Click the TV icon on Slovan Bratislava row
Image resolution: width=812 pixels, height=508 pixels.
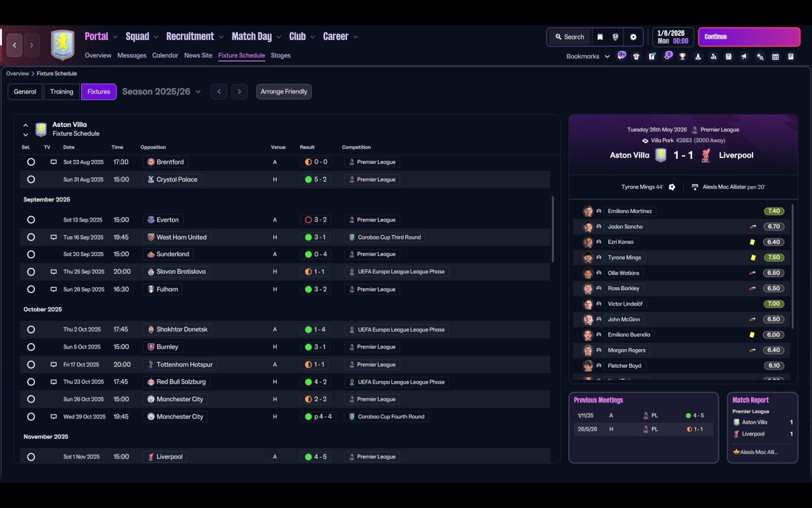point(54,271)
